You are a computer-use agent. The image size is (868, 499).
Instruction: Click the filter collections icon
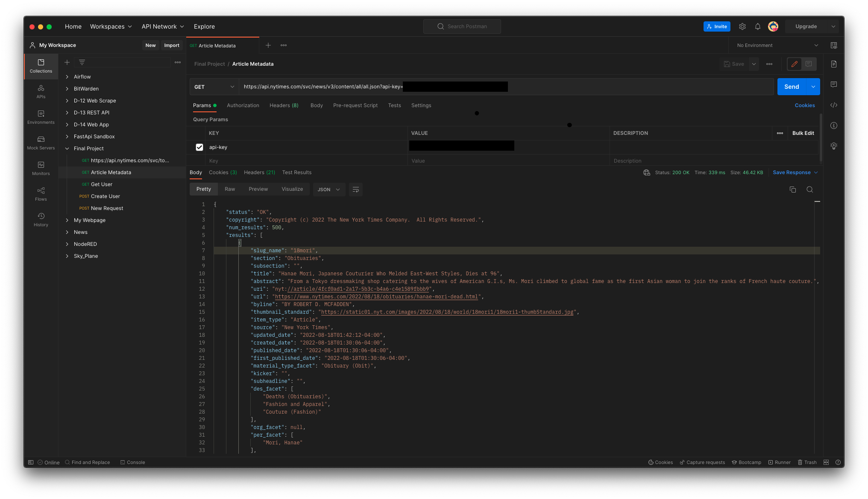click(82, 62)
